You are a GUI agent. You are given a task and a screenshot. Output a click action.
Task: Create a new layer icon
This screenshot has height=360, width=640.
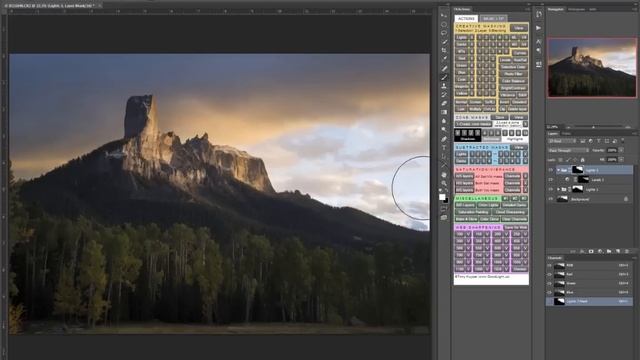click(x=618, y=251)
